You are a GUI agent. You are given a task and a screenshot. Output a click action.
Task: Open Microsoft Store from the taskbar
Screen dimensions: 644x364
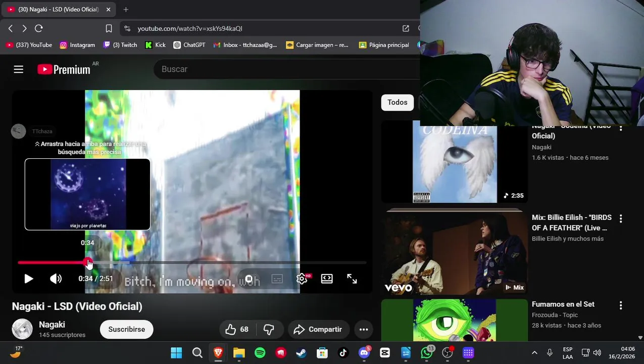[322, 353]
